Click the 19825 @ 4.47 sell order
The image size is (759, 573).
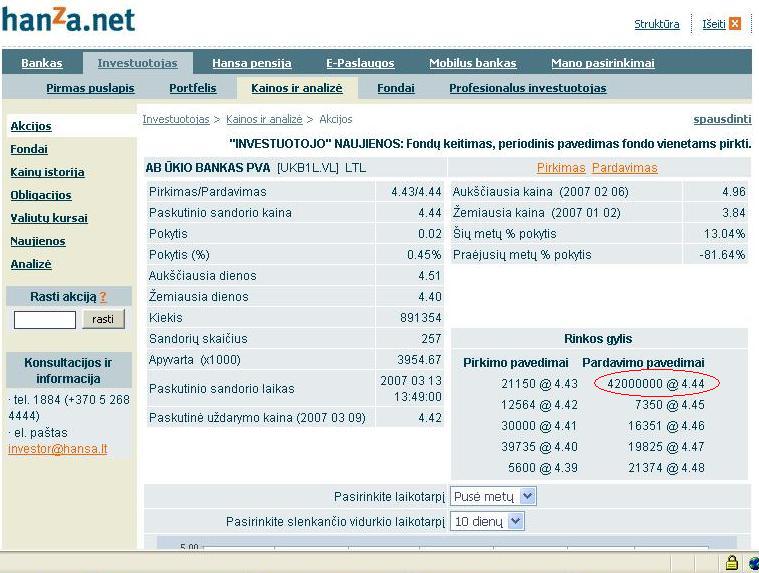click(666, 447)
